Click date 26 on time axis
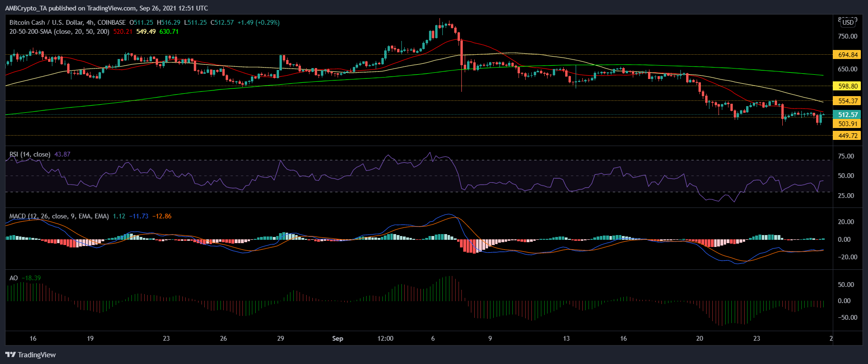The image size is (868, 364). (x=223, y=338)
